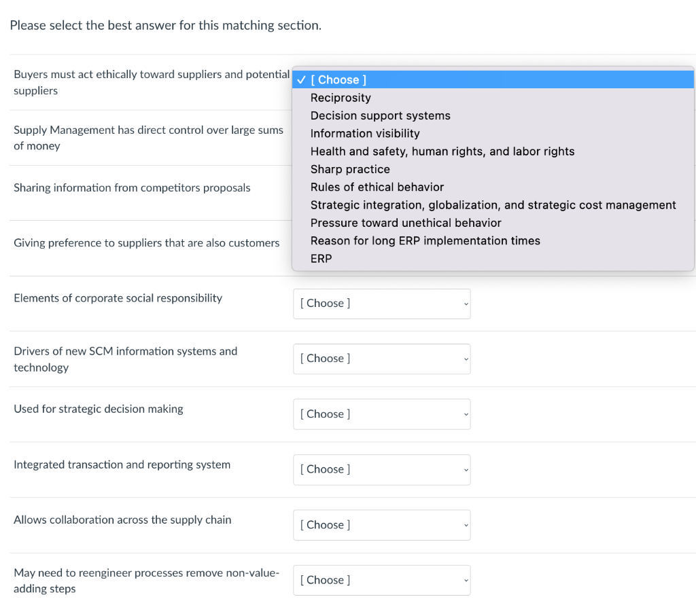
Task: Select the checked "[ Choose ]" placeholder option
Action: pos(338,80)
